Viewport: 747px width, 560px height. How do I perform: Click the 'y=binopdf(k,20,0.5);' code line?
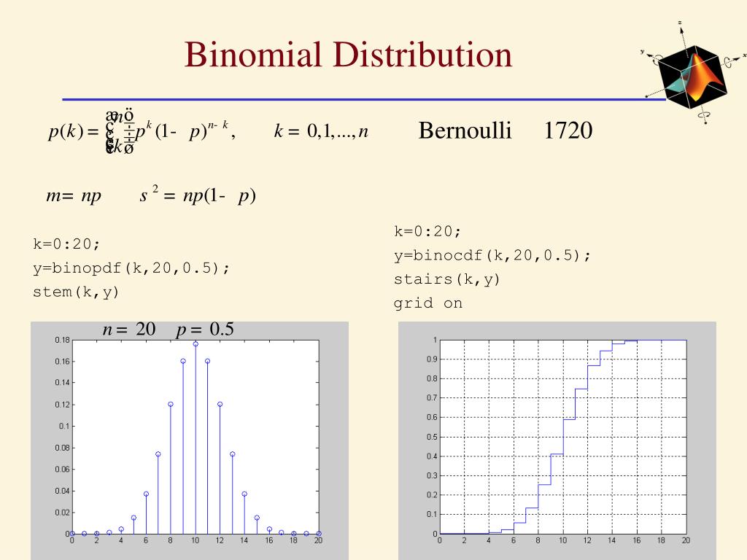[131, 268]
